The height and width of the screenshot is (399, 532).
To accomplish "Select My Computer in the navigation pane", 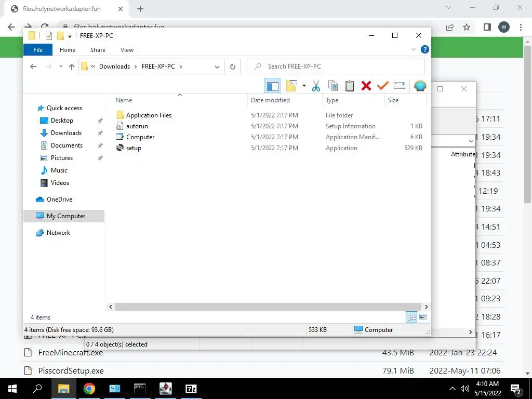I will tap(64, 216).
